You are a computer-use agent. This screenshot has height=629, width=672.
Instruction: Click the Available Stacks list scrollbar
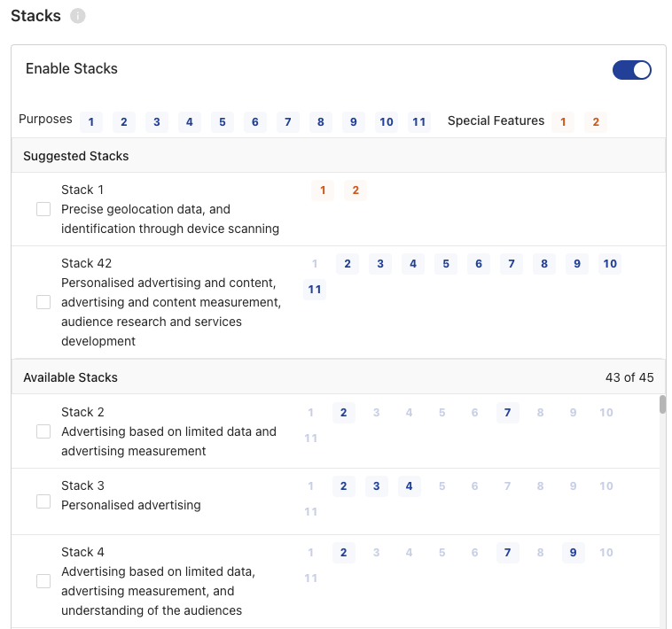pyautogui.click(x=662, y=405)
